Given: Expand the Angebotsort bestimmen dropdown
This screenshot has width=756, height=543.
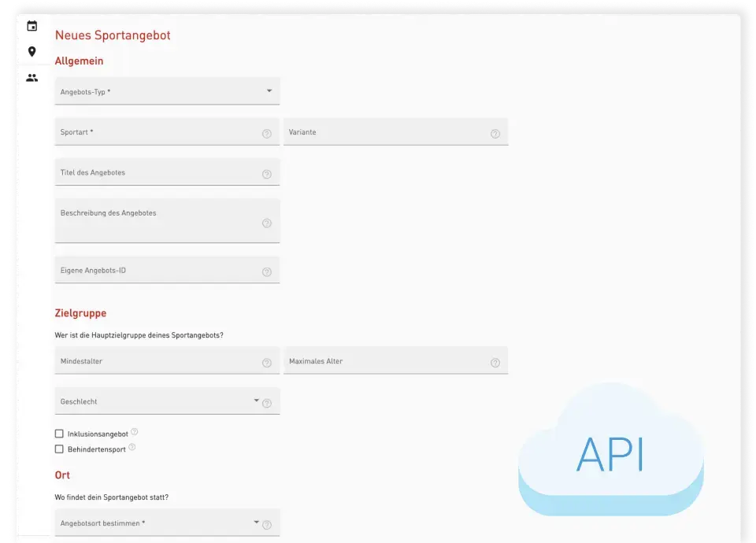Looking at the screenshot, I should coord(256,522).
